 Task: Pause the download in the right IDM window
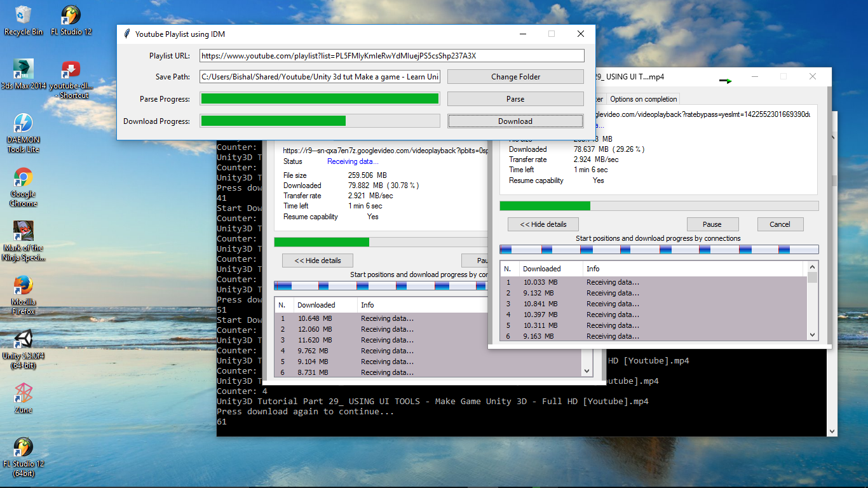[712, 224]
